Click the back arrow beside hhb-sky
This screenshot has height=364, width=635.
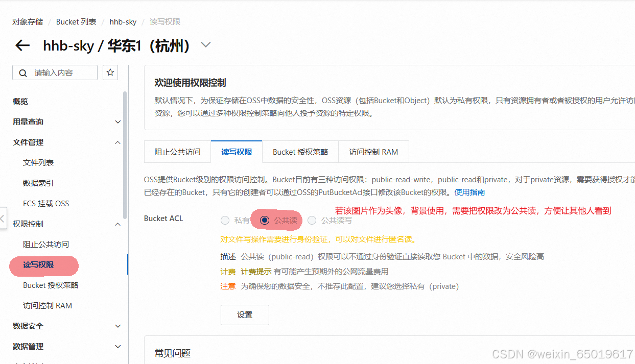point(21,45)
